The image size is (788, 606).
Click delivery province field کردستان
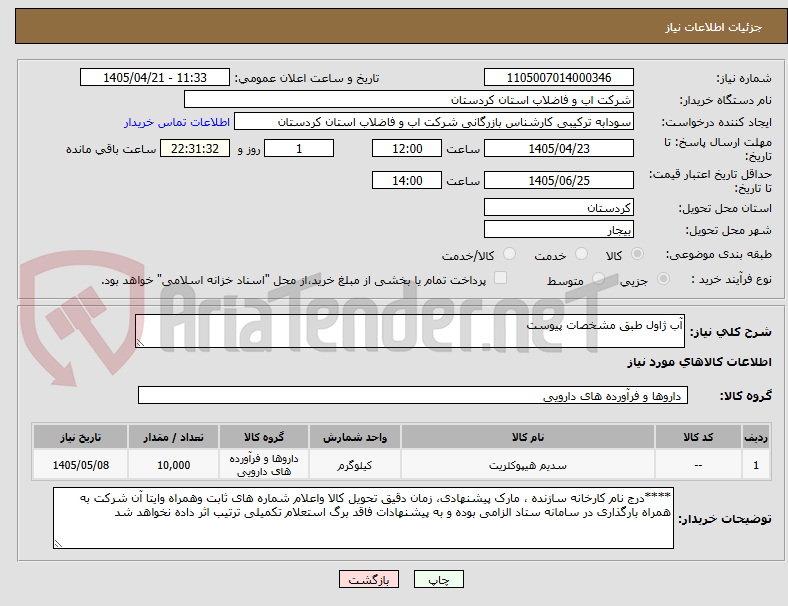tap(558, 208)
